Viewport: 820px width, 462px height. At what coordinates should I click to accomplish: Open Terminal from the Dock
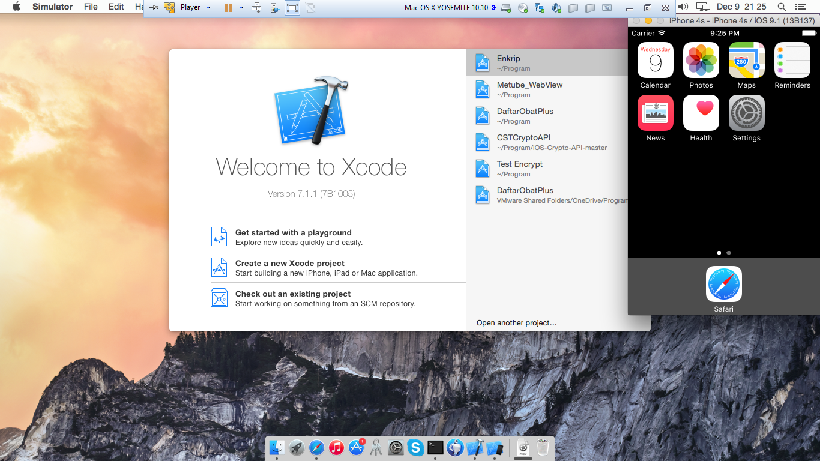coord(435,448)
